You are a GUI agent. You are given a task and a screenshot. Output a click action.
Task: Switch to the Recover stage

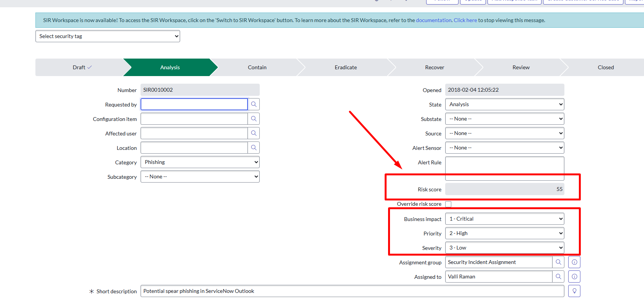[x=435, y=67]
